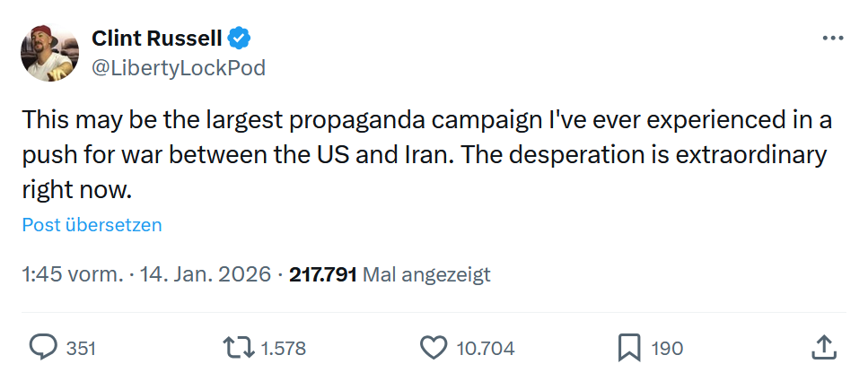Click the 351 replies count
Screen dimensions: 868x381
pos(82,349)
